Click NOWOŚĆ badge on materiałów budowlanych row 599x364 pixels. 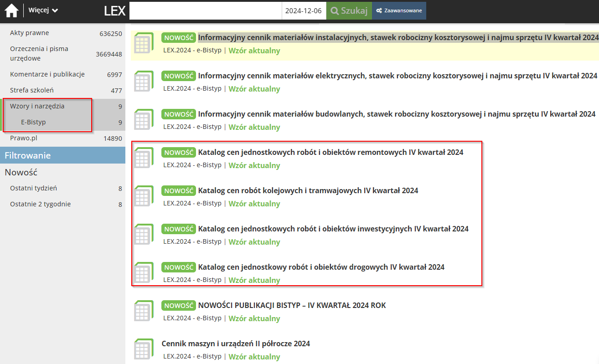click(x=179, y=114)
